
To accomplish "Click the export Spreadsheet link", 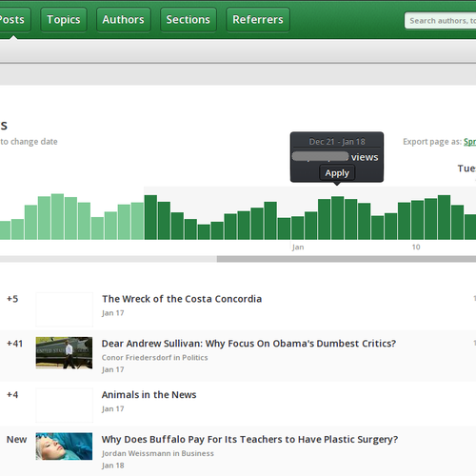I will tap(469, 142).
